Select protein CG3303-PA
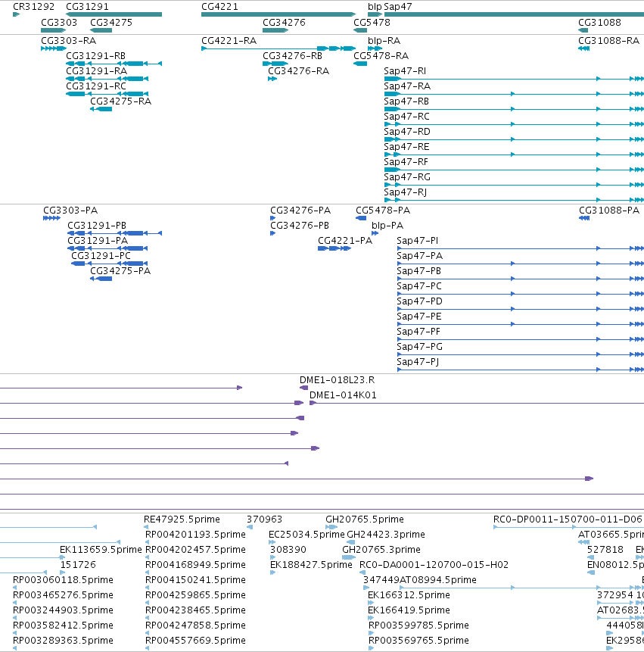This screenshot has height=652, width=644. click(x=70, y=211)
